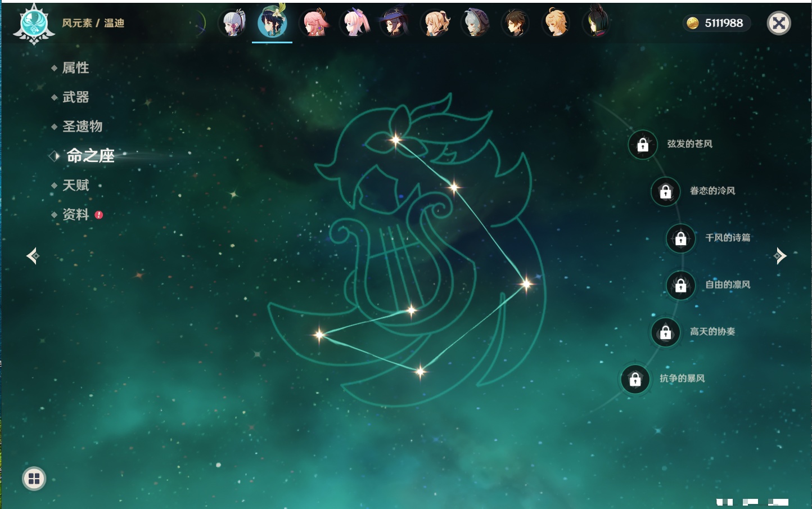Go to the 天赋 talents tab
The image size is (812, 509).
pyautogui.click(x=75, y=185)
